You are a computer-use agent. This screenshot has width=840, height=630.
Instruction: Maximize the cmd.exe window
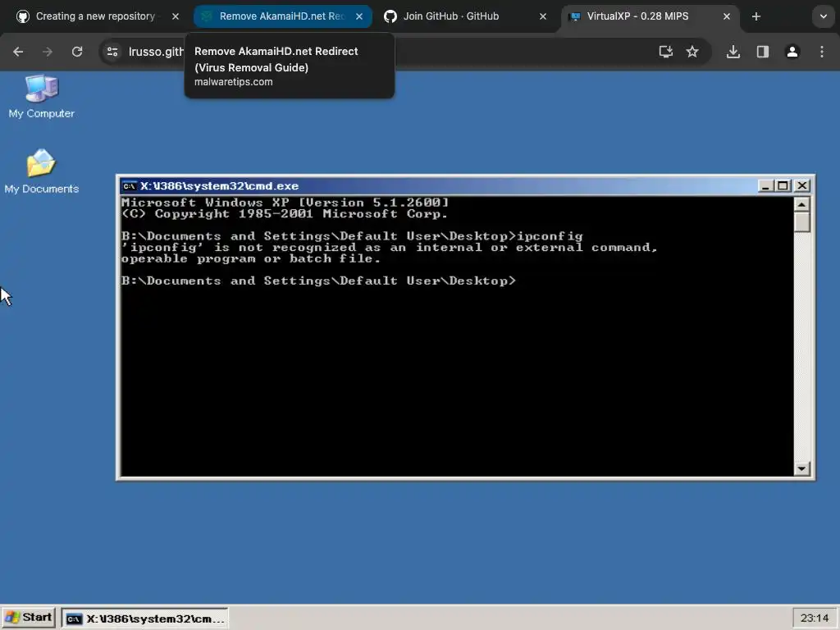(783, 186)
